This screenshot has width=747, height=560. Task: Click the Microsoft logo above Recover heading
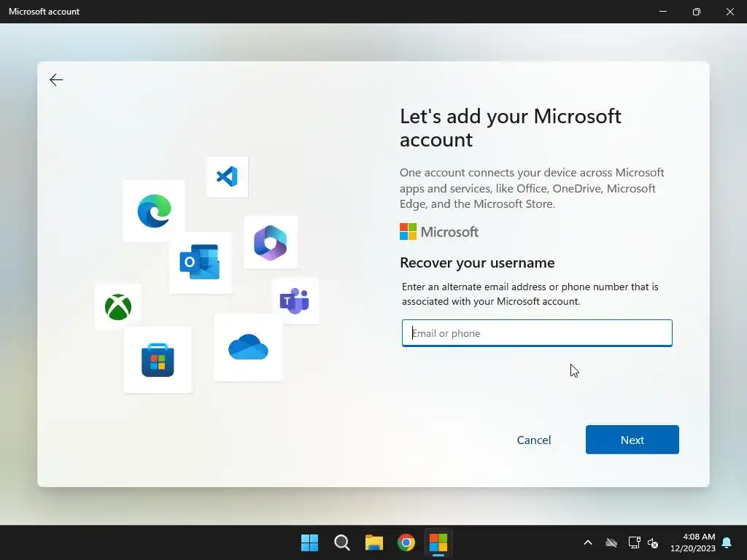click(x=438, y=232)
